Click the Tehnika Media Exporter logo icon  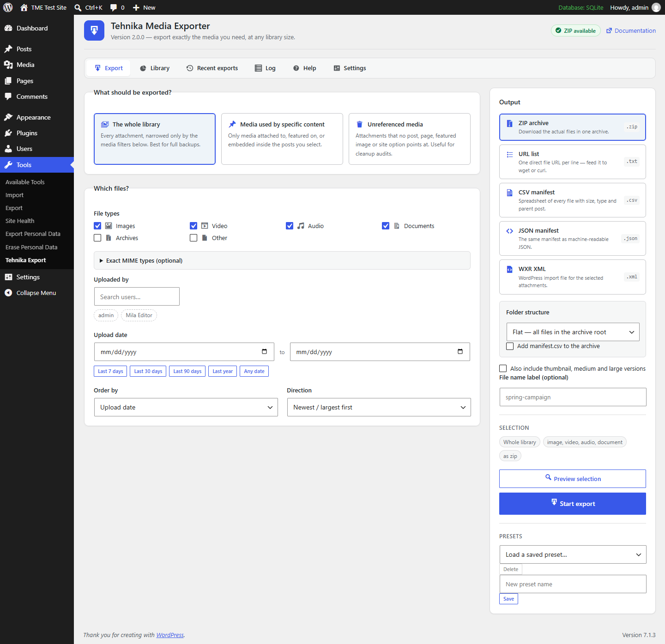point(94,30)
